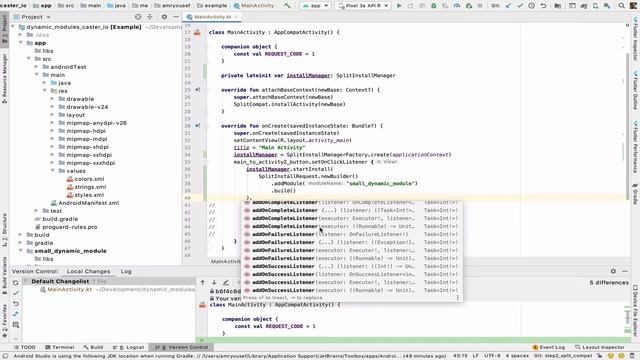Image resolution: width=640 pixels, height=360 pixels.
Task: Open Version Control panel settings gear
Action: click(613, 271)
